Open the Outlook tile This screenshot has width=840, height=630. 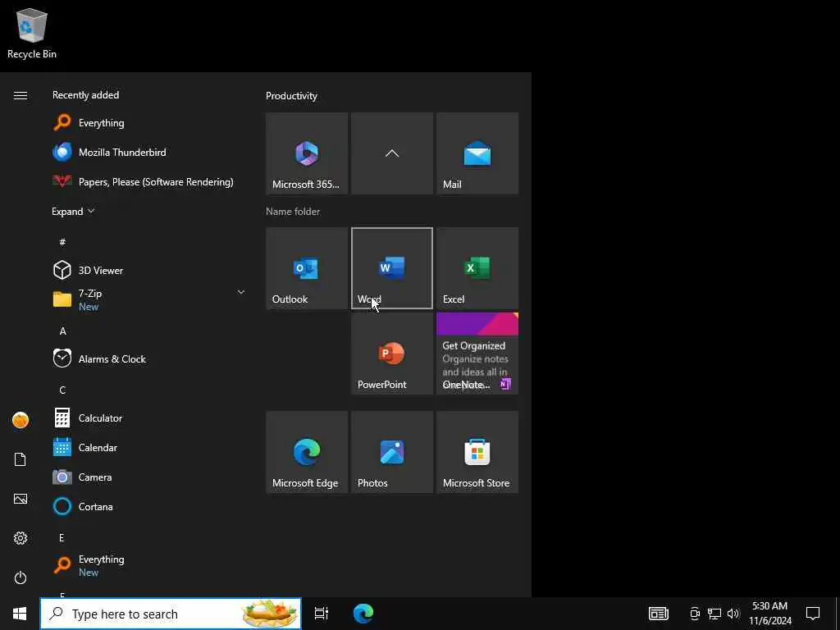(x=307, y=268)
